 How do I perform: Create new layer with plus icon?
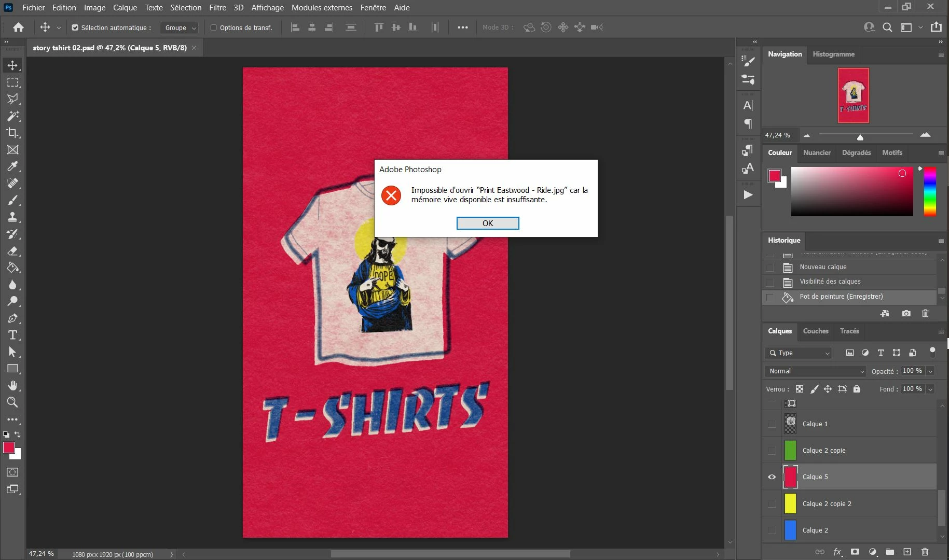coord(907,552)
